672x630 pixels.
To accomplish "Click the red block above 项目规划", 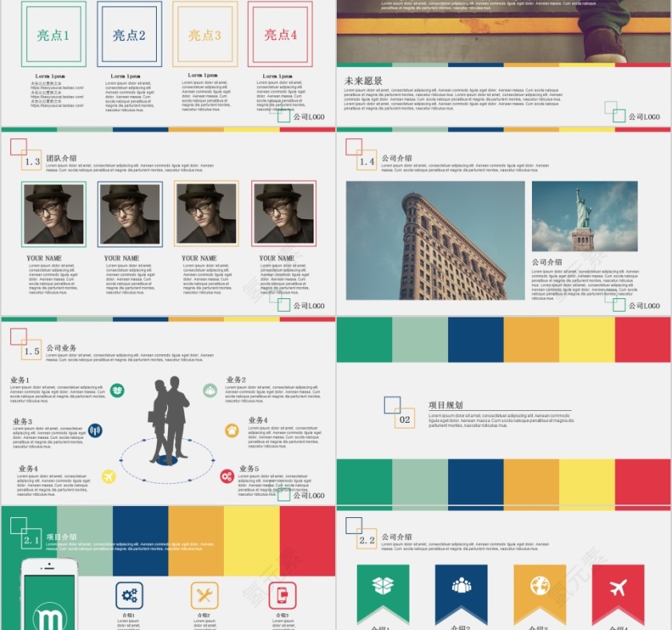I will (642, 340).
